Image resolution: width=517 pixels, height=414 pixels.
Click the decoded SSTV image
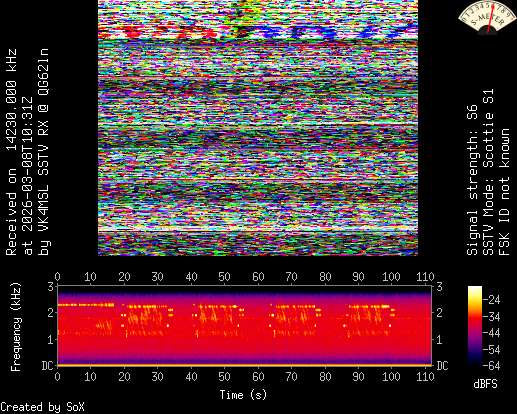pyautogui.click(x=258, y=128)
